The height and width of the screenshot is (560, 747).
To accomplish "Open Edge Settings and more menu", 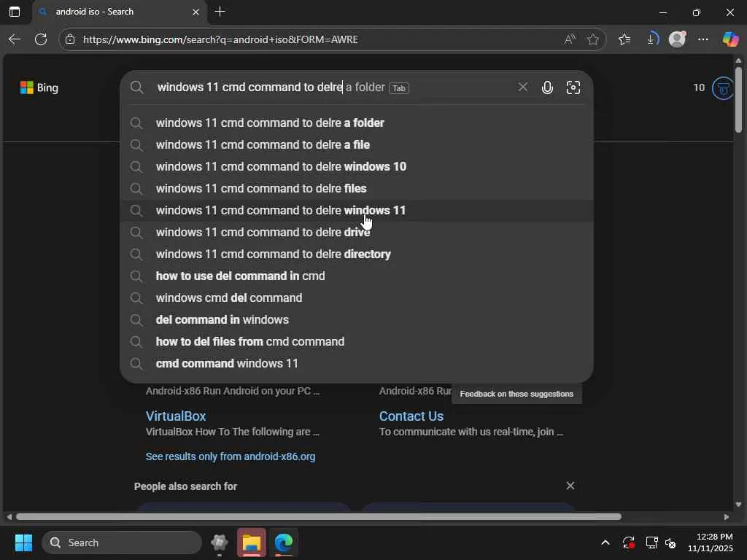I will tap(703, 39).
